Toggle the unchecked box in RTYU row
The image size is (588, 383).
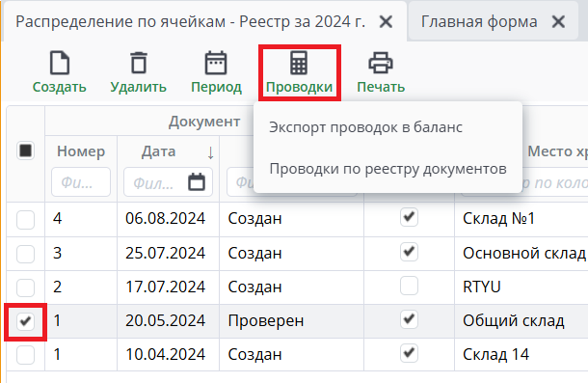tap(409, 286)
